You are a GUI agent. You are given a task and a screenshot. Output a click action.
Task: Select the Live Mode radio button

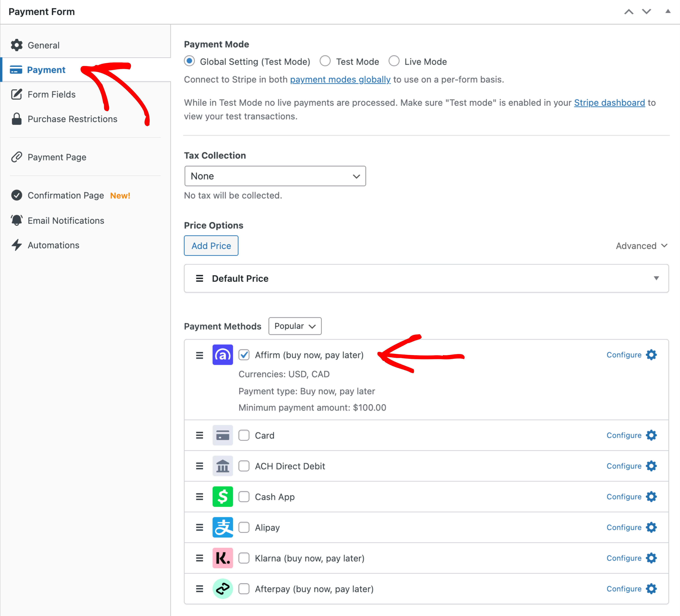coord(394,61)
